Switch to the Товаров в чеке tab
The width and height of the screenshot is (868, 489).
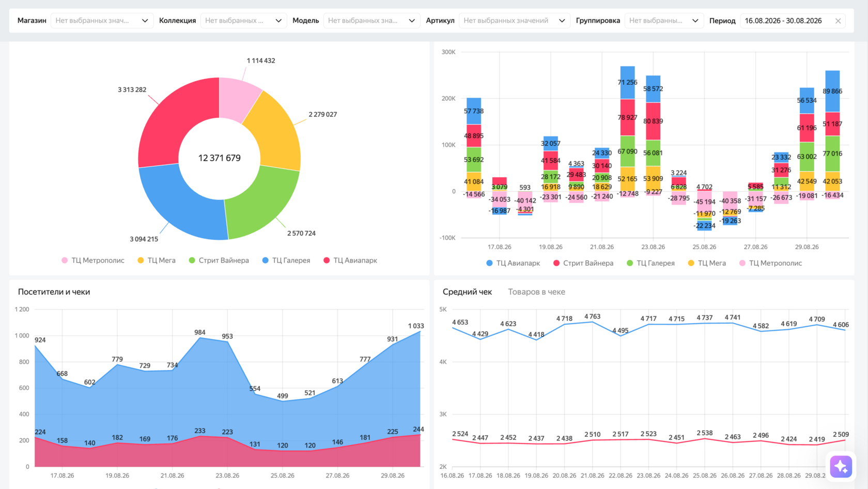coord(536,292)
